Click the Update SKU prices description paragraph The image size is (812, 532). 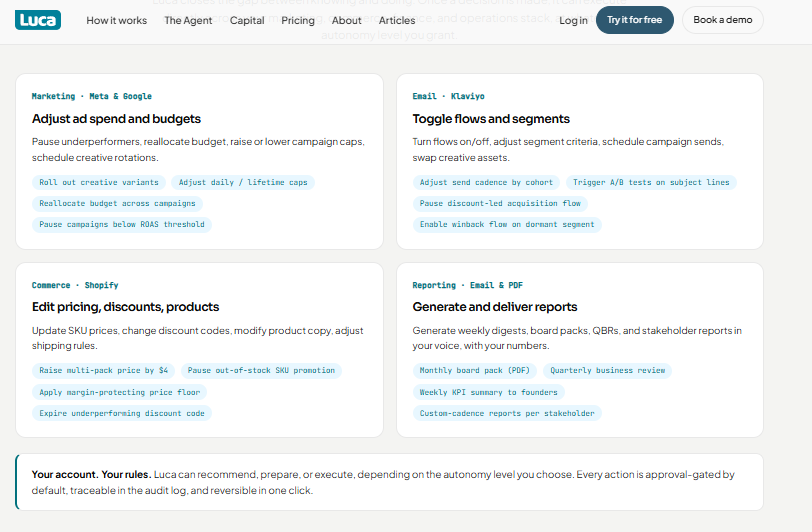coord(197,338)
